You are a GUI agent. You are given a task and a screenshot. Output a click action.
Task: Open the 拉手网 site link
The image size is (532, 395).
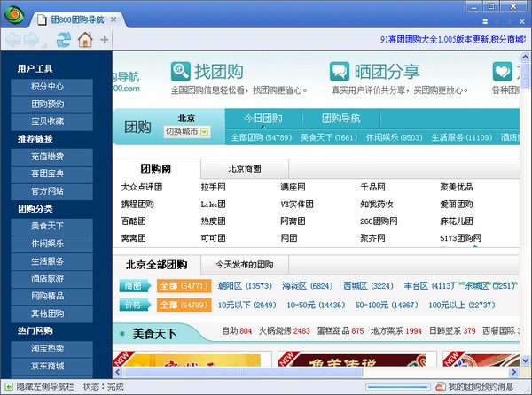point(213,187)
